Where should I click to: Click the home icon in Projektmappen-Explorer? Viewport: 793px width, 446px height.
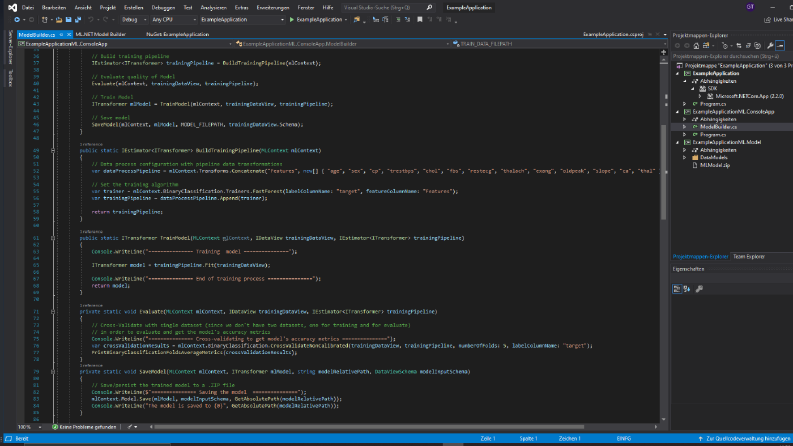tap(696, 46)
